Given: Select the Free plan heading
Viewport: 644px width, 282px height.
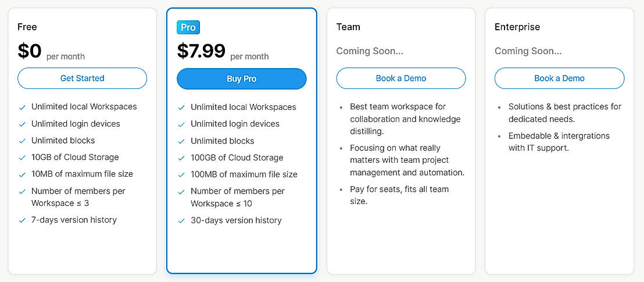Looking at the screenshot, I should [x=27, y=27].
